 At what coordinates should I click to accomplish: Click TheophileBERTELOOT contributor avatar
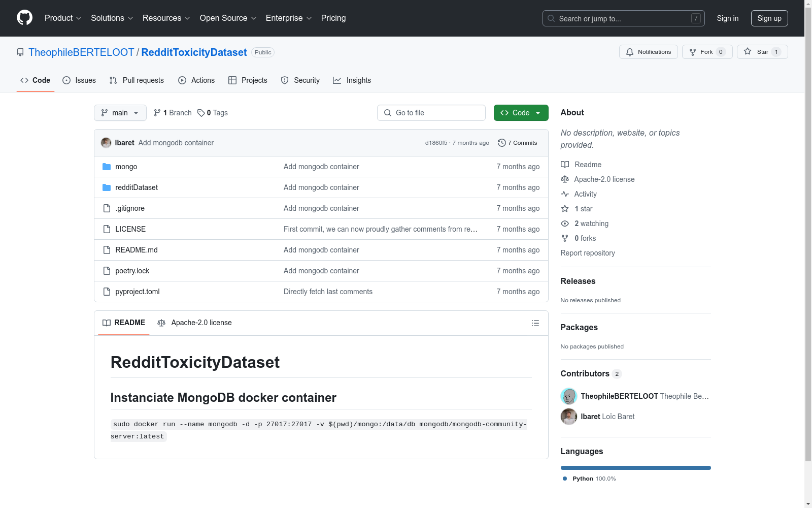569,396
